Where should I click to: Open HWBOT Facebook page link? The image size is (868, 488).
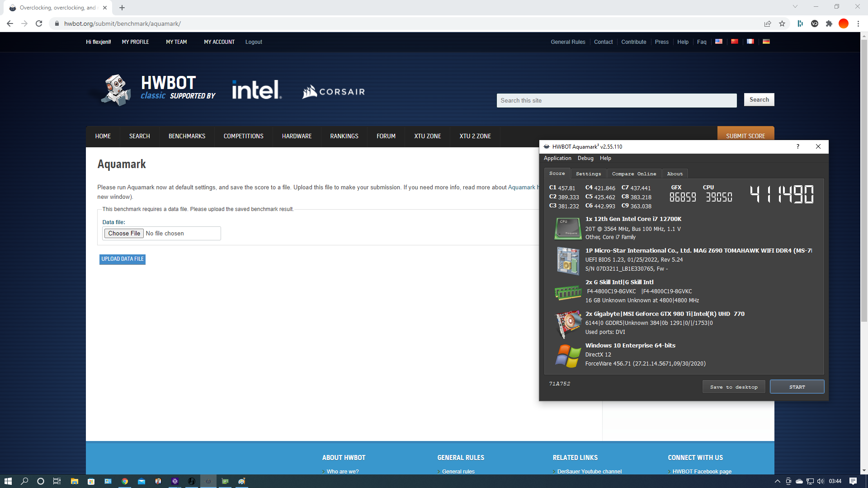tap(702, 471)
